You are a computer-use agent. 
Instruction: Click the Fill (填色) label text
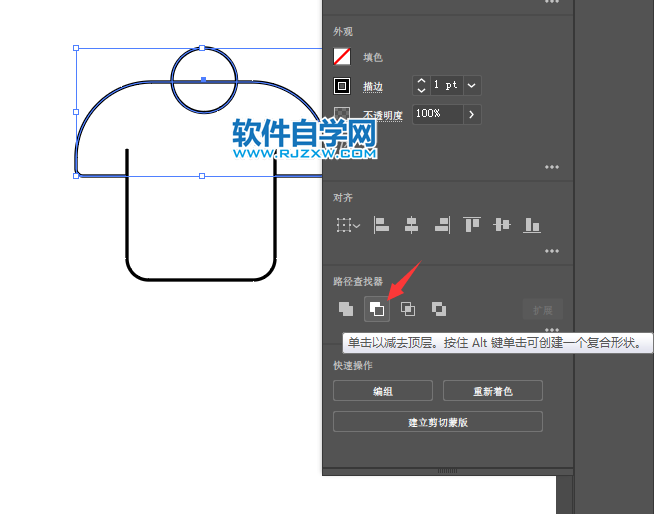(x=373, y=57)
